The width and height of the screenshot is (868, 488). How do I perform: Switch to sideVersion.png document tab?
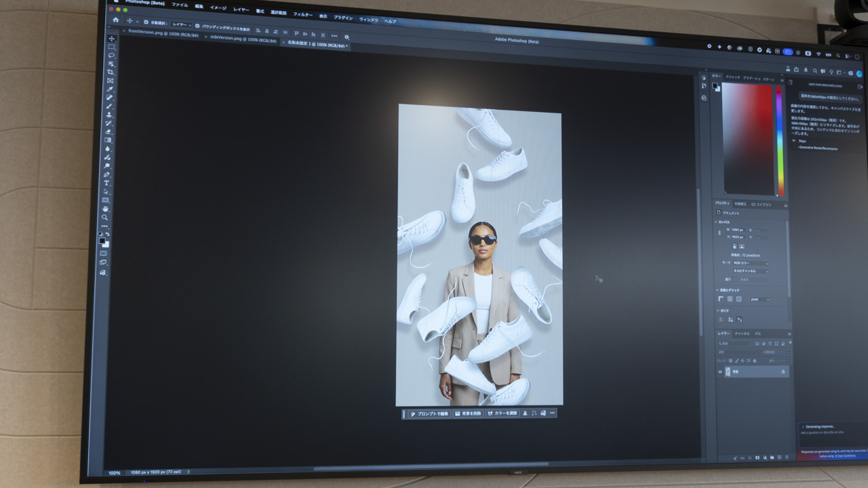click(243, 39)
